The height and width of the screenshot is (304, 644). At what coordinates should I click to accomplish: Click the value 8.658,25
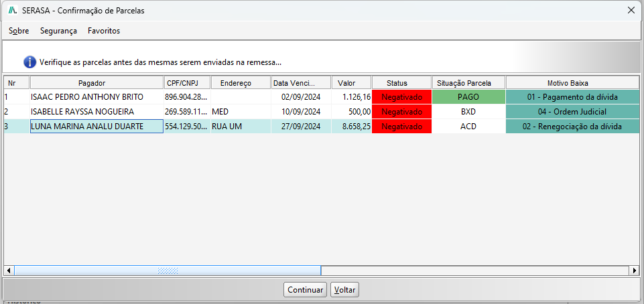(352, 127)
